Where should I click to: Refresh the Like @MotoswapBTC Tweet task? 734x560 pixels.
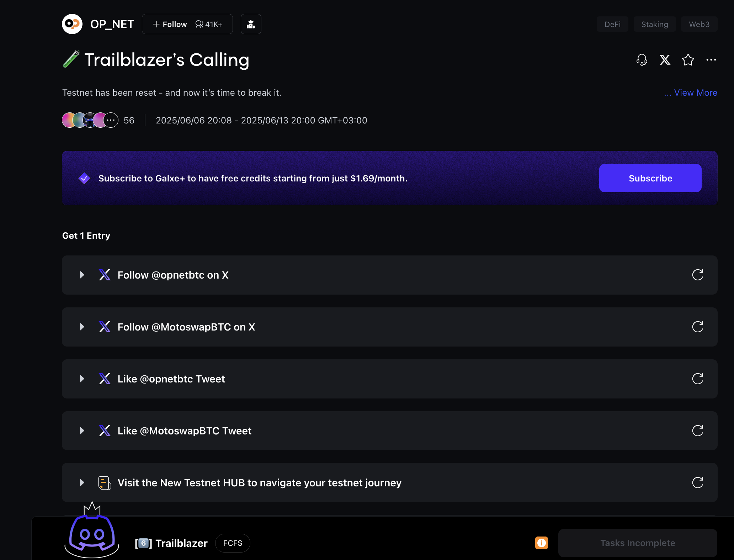pyautogui.click(x=698, y=430)
